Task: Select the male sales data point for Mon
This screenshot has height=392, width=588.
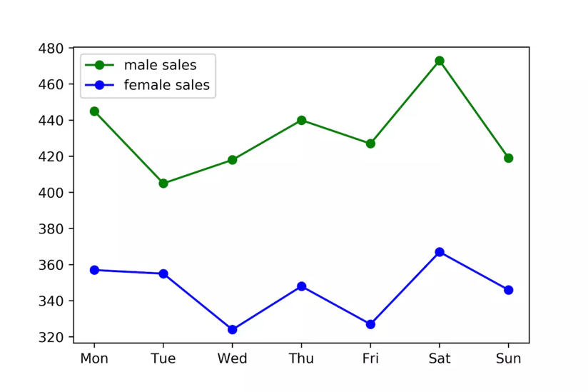Action: click(94, 111)
